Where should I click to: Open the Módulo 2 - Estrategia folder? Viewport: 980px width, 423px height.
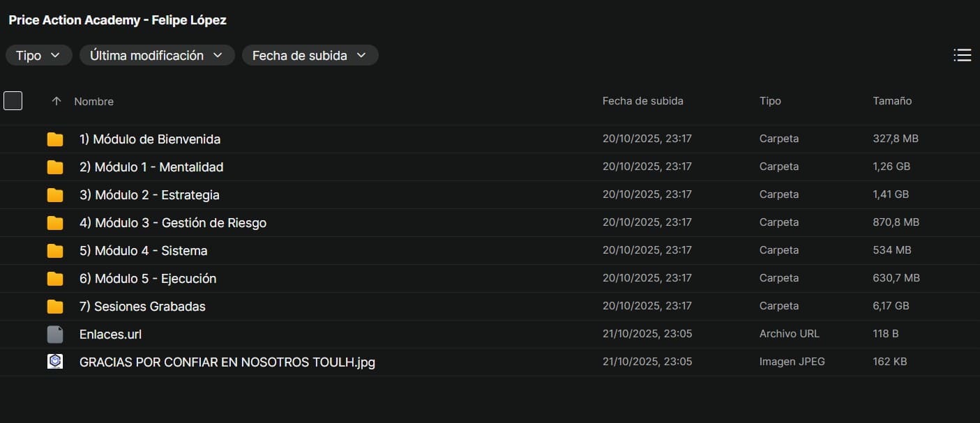pos(157,195)
